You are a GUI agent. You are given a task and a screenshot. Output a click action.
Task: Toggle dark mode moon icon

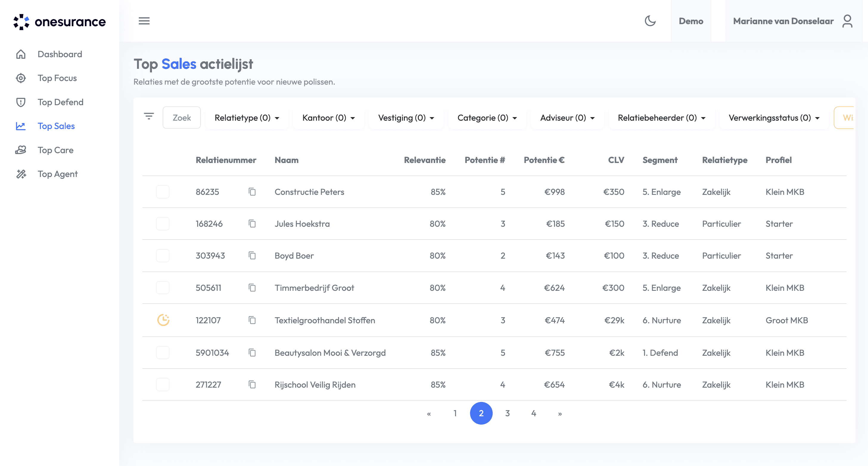click(x=650, y=21)
